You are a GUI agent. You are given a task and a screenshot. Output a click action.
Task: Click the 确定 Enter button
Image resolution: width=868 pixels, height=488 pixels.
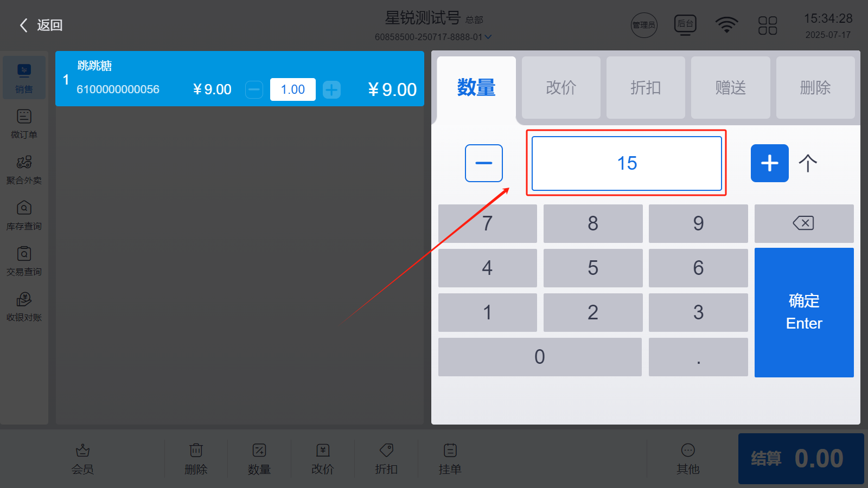click(x=804, y=312)
